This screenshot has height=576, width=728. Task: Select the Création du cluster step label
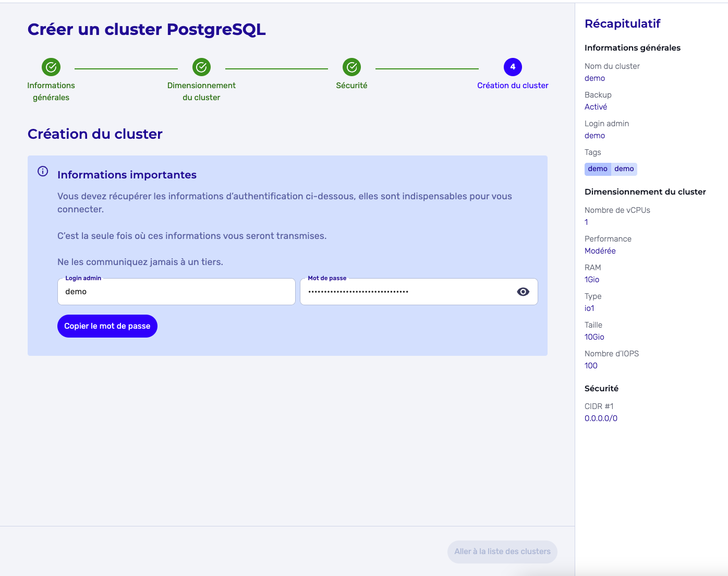(x=513, y=86)
